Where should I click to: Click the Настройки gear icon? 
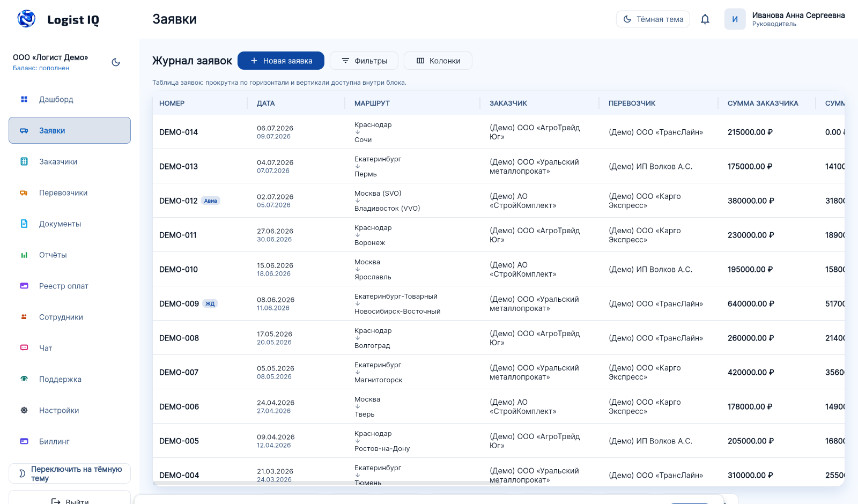pyautogui.click(x=24, y=410)
